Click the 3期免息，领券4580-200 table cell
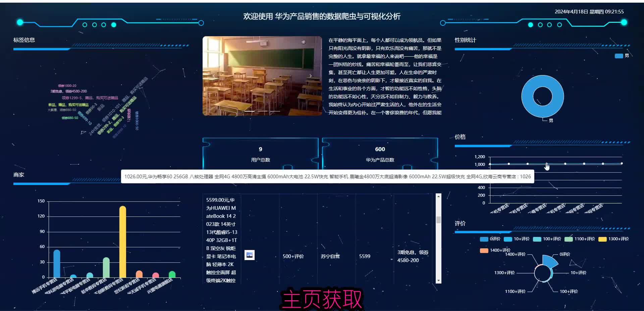644x311 pixels. (413, 256)
